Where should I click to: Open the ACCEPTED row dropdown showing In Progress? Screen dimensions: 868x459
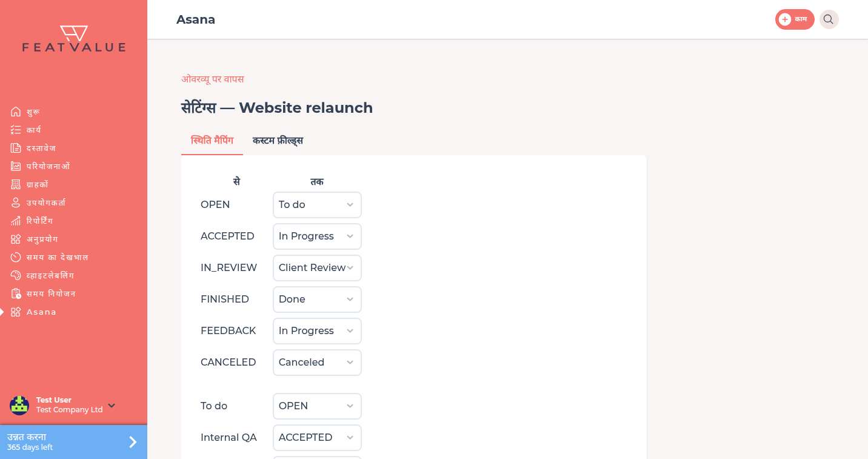(x=317, y=236)
